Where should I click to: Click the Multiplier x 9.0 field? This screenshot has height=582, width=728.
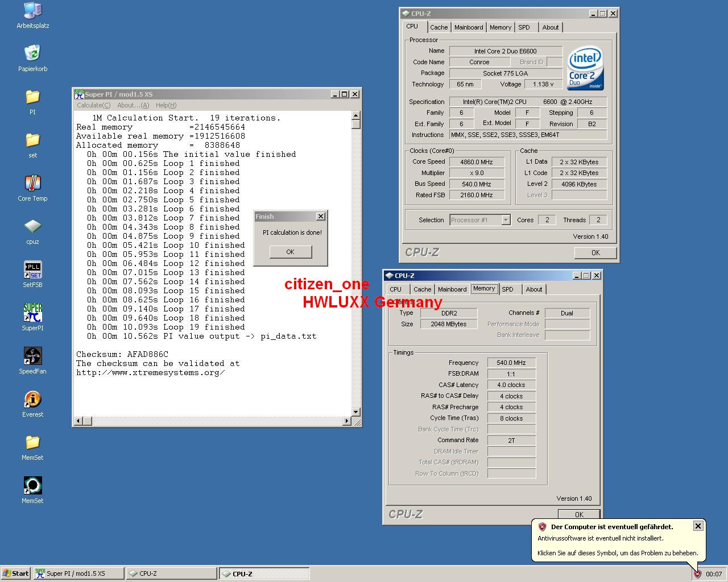pos(477,173)
